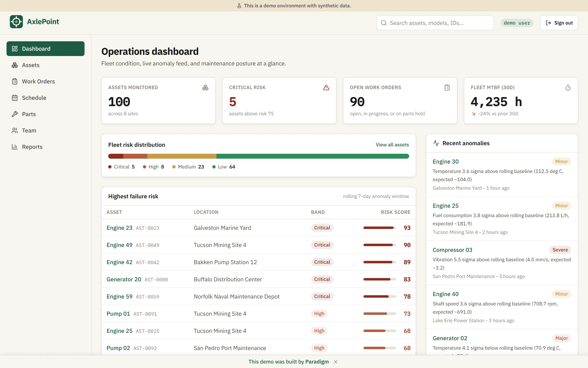Viewport: 588px width, 368px height.
Task: Click the High band badge for Engine 25 row
Action: [319, 331]
